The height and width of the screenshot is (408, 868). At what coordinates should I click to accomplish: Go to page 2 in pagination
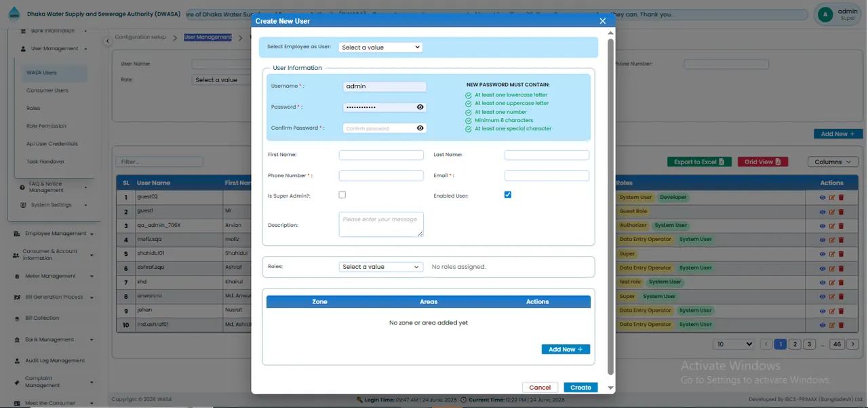(795, 344)
